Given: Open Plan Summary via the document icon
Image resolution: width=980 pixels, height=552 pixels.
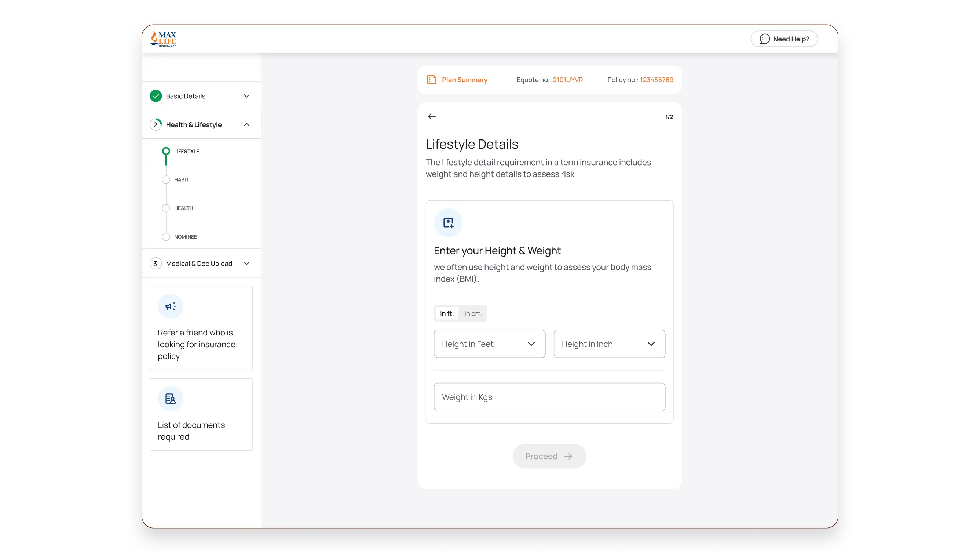Looking at the screenshot, I should [x=432, y=80].
